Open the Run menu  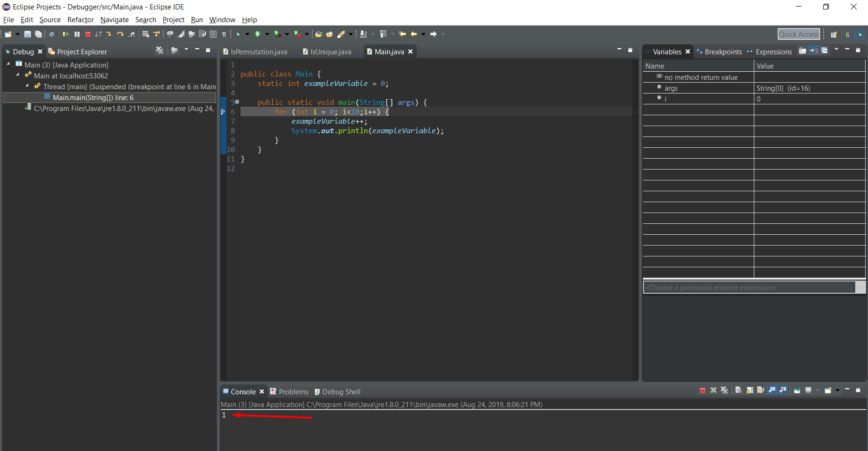point(197,19)
